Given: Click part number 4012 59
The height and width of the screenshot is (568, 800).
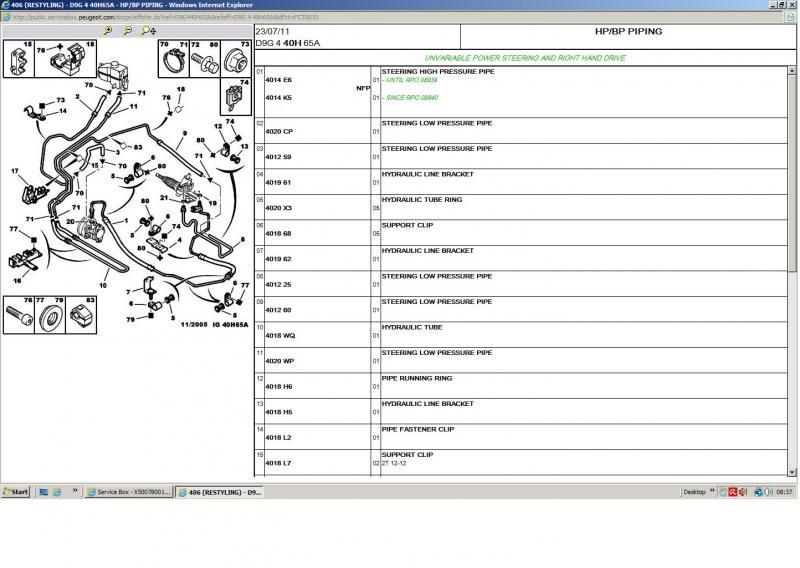Looking at the screenshot, I should pos(278,157).
